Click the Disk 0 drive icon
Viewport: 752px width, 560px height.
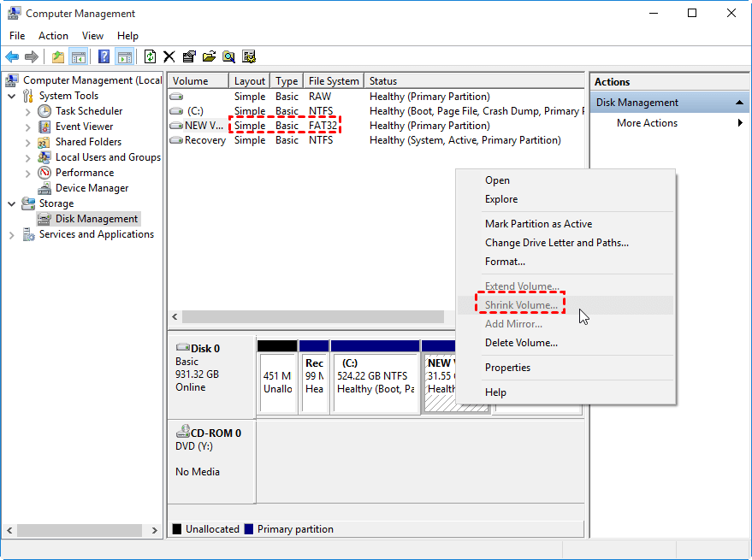pyautogui.click(x=183, y=347)
